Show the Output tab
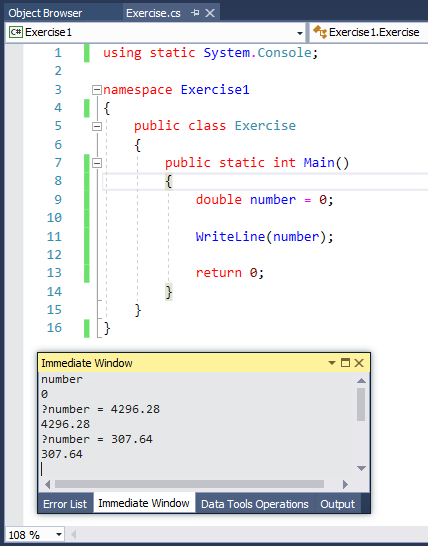428x546 pixels. click(337, 504)
